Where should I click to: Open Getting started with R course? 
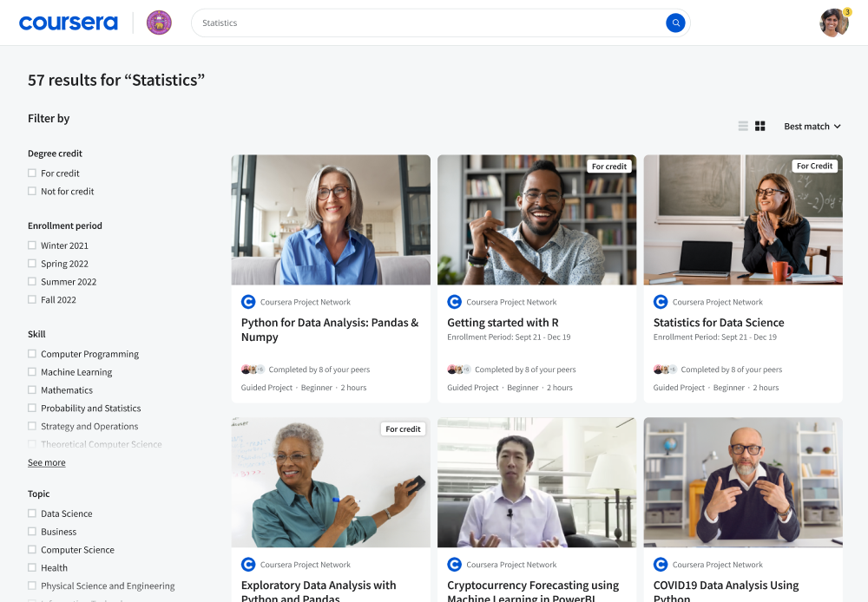coord(503,323)
